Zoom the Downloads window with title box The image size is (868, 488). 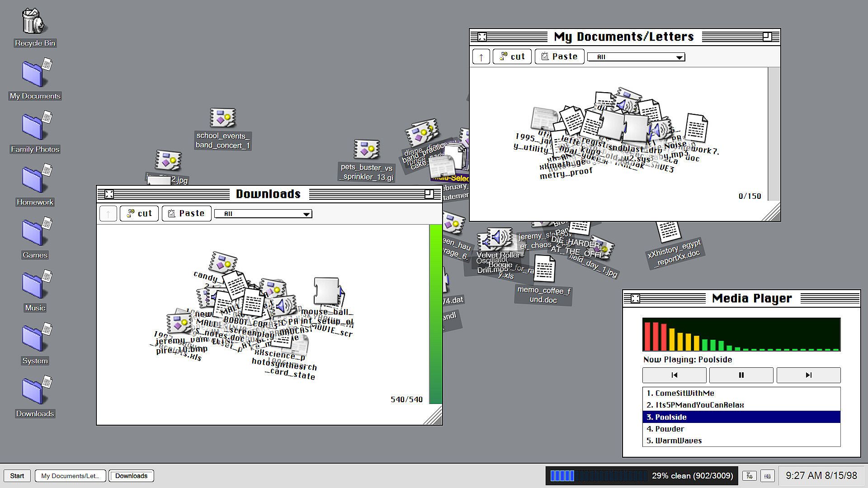pos(429,194)
